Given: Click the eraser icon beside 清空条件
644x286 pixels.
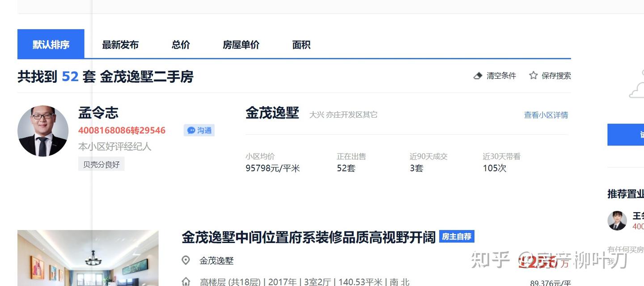Looking at the screenshot, I should tap(478, 76).
